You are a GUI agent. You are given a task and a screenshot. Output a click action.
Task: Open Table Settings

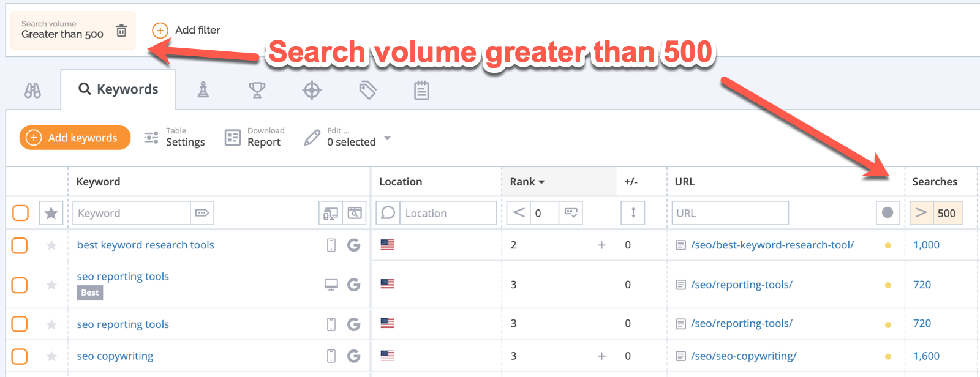[175, 138]
